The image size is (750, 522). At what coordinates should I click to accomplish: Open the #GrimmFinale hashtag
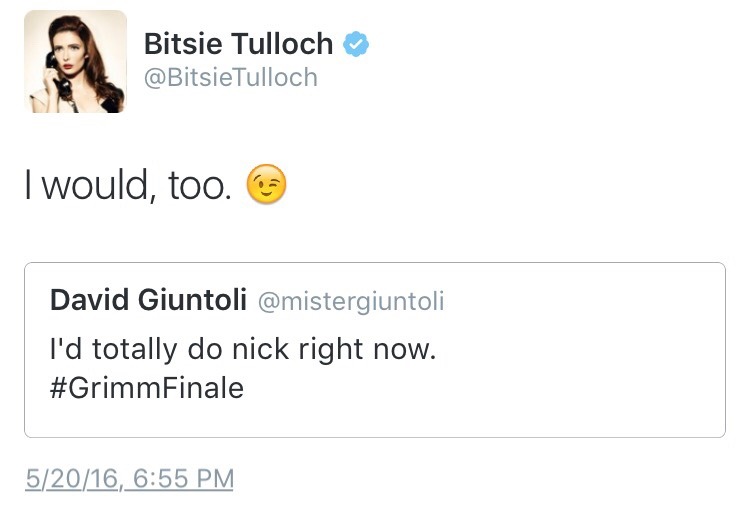pos(146,388)
